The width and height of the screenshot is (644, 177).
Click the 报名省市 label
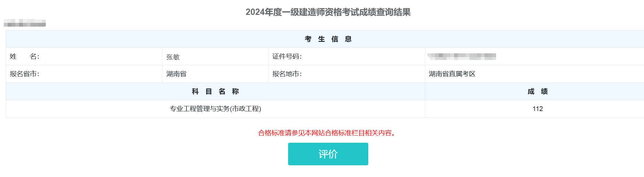pyautogui.click(x=24, y=74)
